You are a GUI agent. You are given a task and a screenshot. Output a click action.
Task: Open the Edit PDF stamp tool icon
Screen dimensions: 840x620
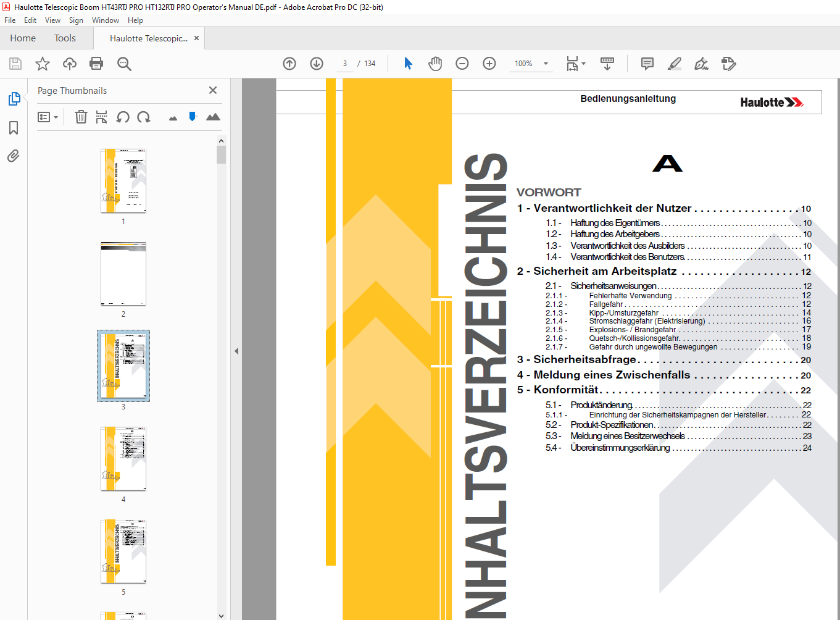pos(729,64)
